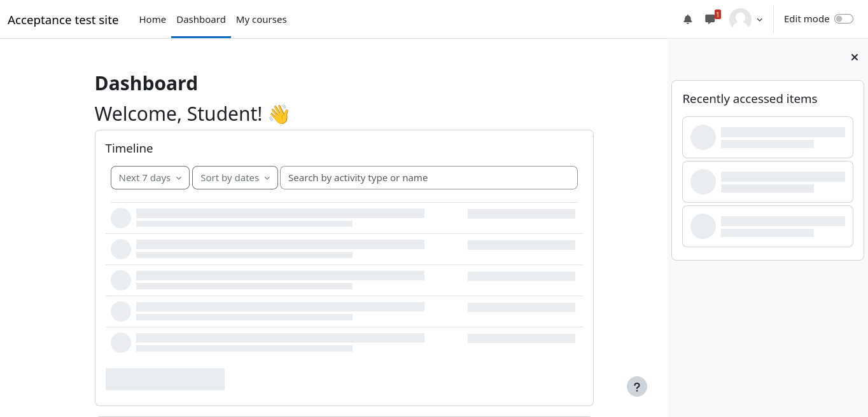This screenshot has height=417, width=868.
Task: Open the Sort by dates dropdown
Action: [235, 178]
